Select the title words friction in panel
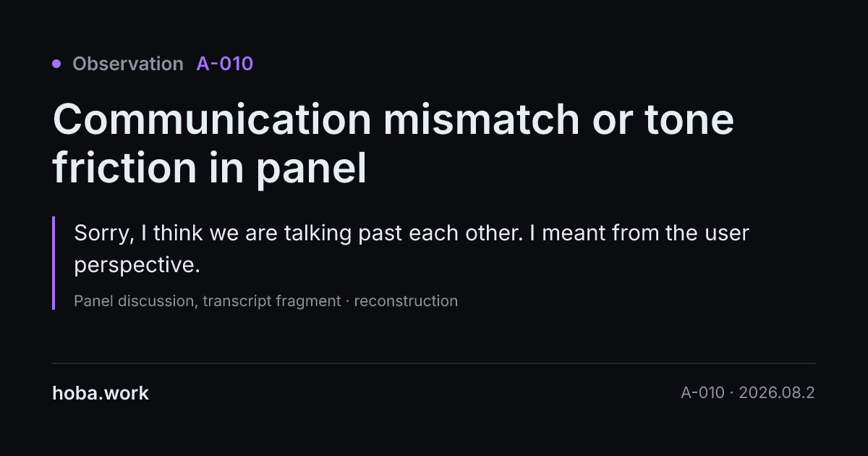 210,169
